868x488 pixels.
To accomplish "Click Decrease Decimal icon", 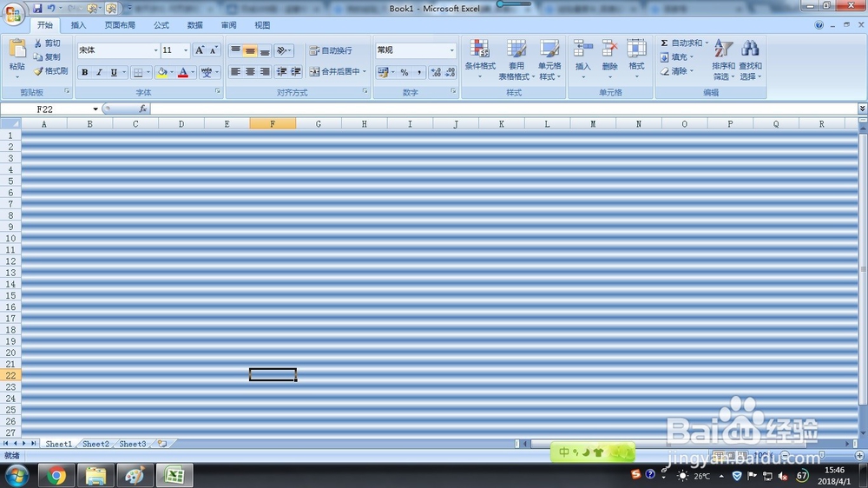I will [450, 72].
